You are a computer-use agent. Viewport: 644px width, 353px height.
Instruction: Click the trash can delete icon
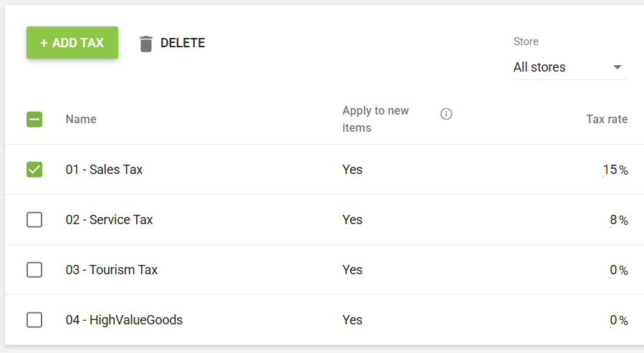tap(146, 44)
